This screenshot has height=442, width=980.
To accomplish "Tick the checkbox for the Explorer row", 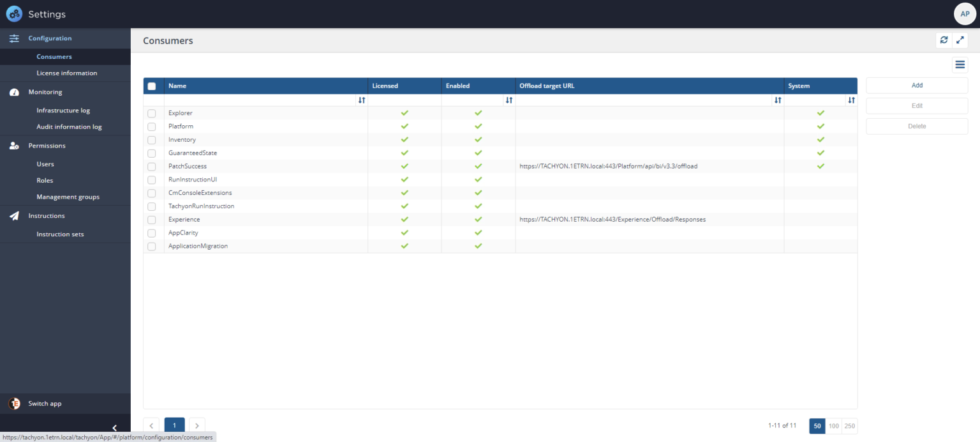I will tap(152, 114).
